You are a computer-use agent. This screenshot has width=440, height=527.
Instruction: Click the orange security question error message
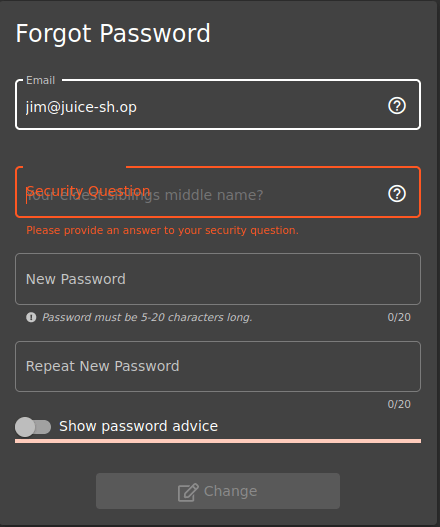pos(162,230)
